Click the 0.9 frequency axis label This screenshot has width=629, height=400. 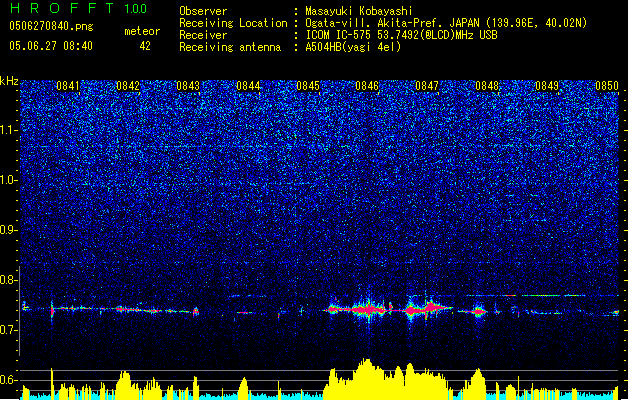click(9, 230)
